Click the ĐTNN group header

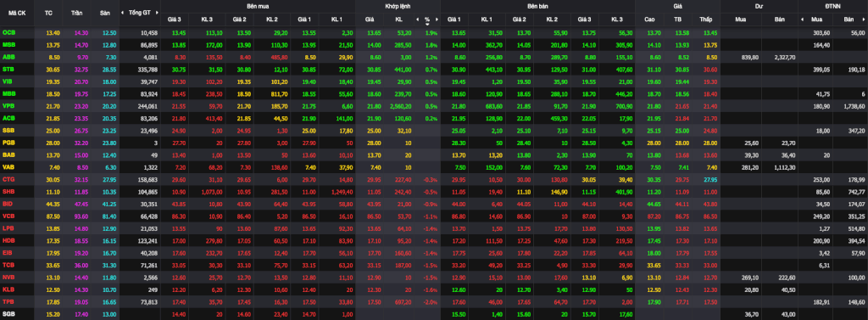tap(833, 6)
